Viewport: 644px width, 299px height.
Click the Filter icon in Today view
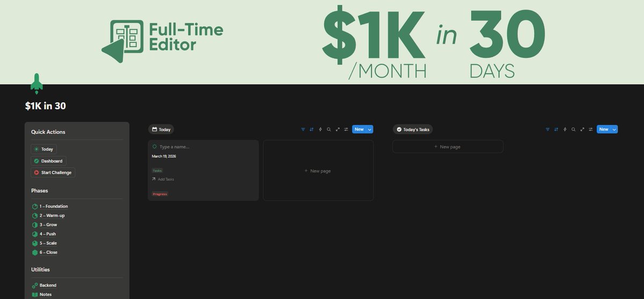click(x=303, y=129)
